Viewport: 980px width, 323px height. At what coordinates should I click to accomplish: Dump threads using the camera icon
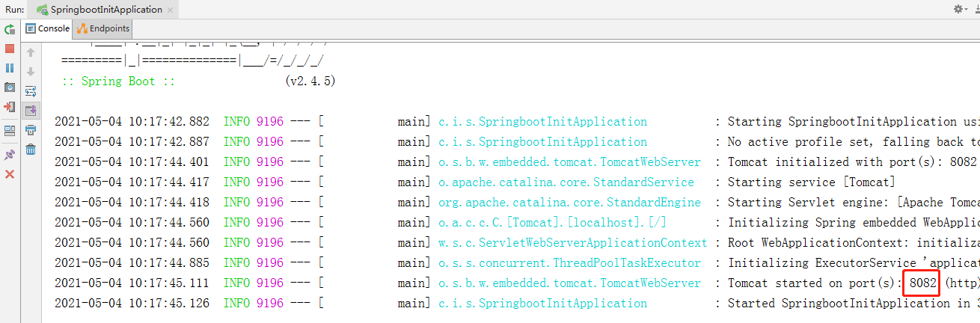point(10,87)
